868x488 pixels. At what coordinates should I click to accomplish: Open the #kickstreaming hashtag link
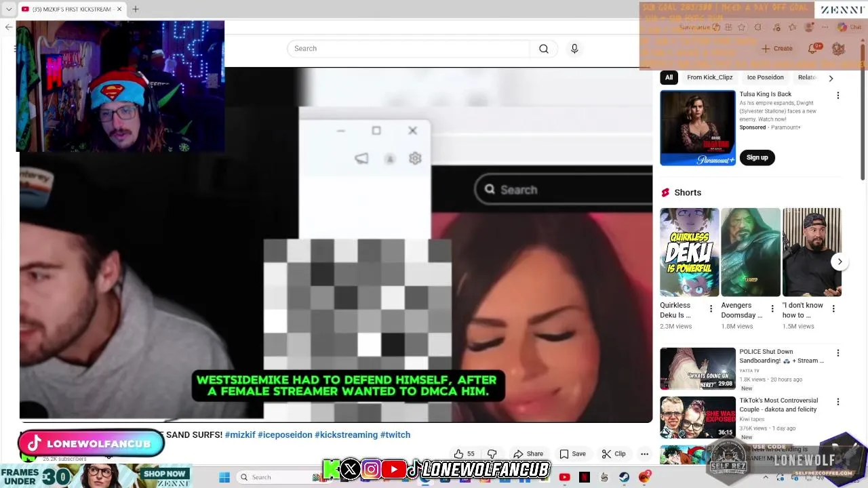tap(346, 435)
